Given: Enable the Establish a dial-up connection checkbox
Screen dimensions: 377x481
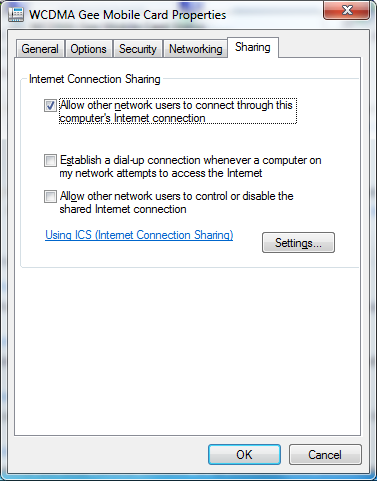Looking at the screenshot, I should click(x=50, y=160).
